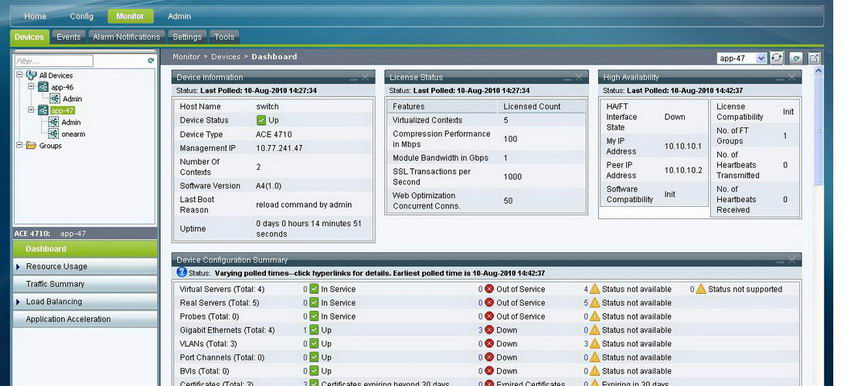Screen dimensions: 850x386
Task: Minimize the License Status panel
Action: (x=568, y=78)
